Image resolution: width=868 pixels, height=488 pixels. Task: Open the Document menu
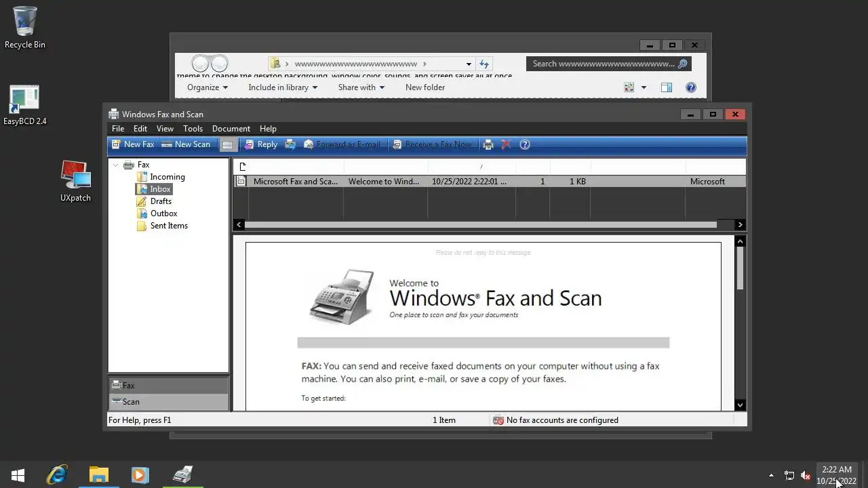[231, 129]
